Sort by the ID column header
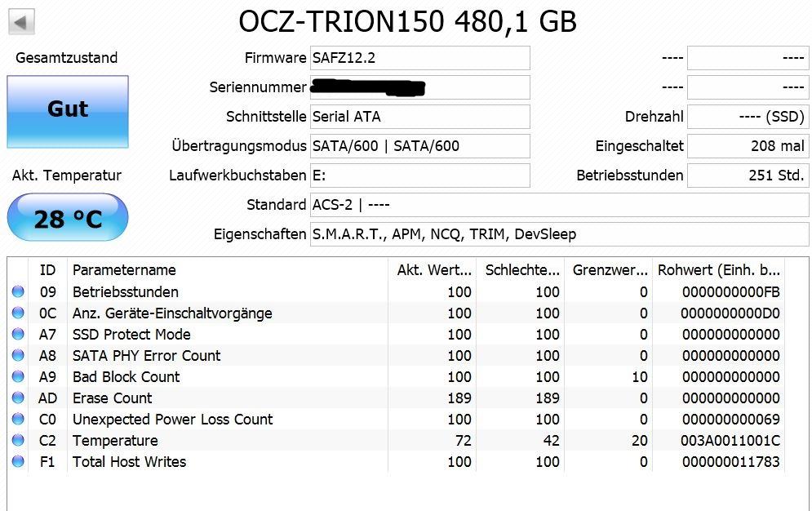This screenshot has width=812, height=511. 47,269
